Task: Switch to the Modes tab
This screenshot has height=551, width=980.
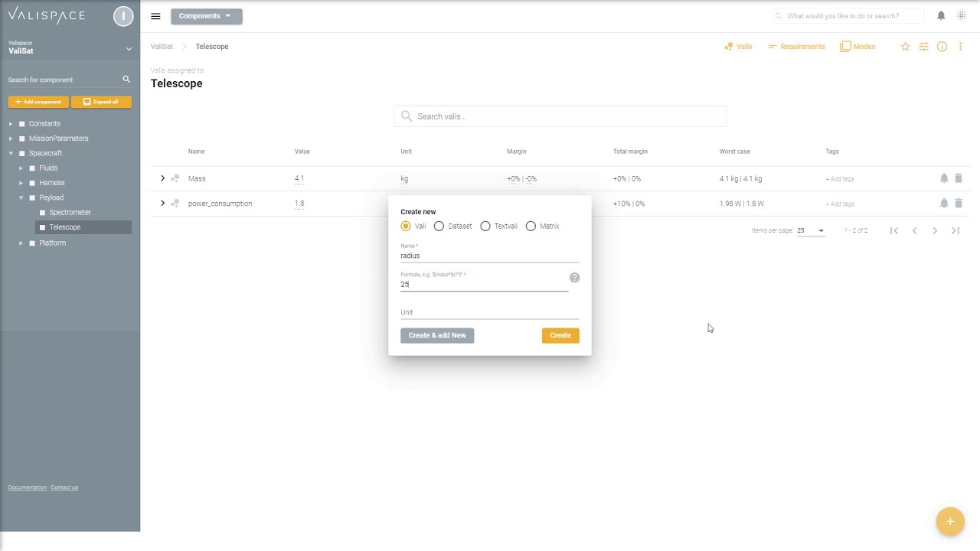Action: point(857,47)
